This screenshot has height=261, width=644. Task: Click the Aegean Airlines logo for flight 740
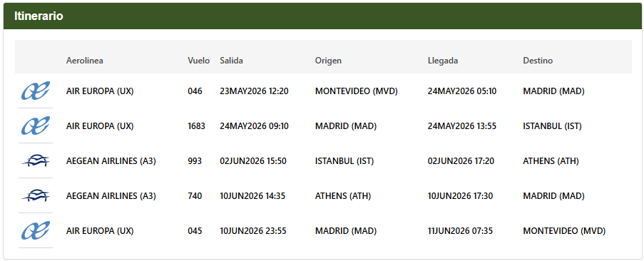36,195
